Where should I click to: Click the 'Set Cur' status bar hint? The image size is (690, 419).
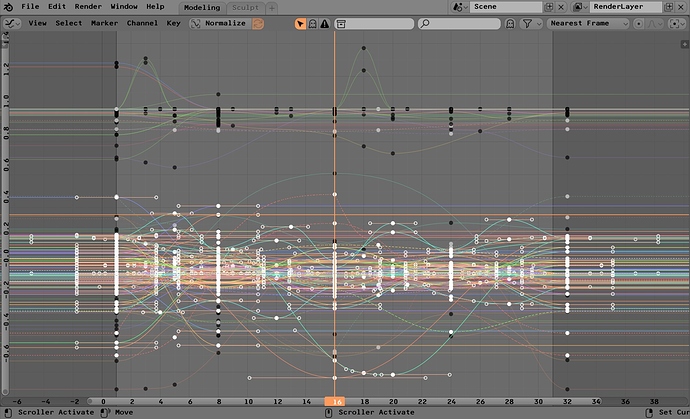point(674,412)
